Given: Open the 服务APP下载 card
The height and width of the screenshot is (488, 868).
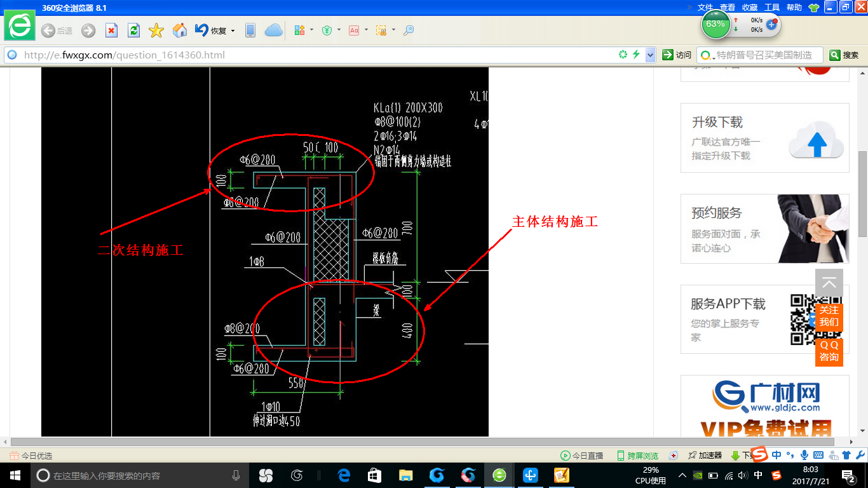Looking at the screenshot, I should 765,319.
